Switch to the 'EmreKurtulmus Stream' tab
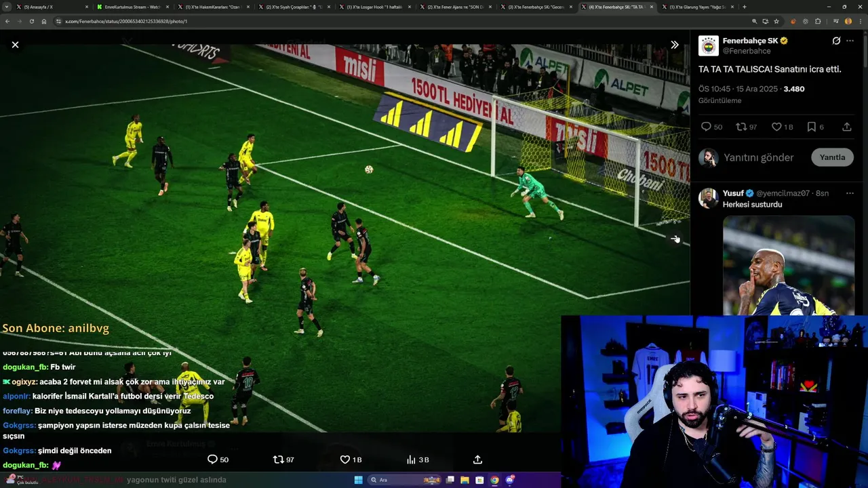 coord(132,7)
